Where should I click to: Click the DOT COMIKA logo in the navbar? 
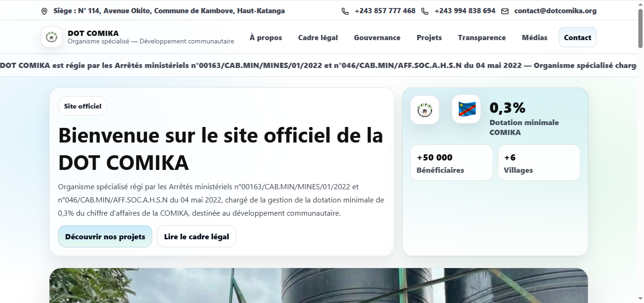(51, 37)
